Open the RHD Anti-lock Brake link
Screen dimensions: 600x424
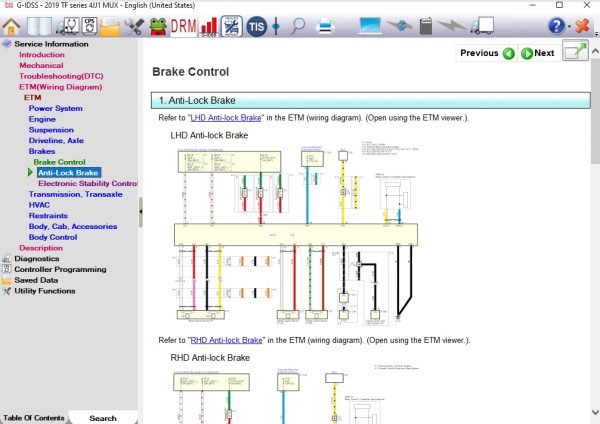[x=226, y=340]
